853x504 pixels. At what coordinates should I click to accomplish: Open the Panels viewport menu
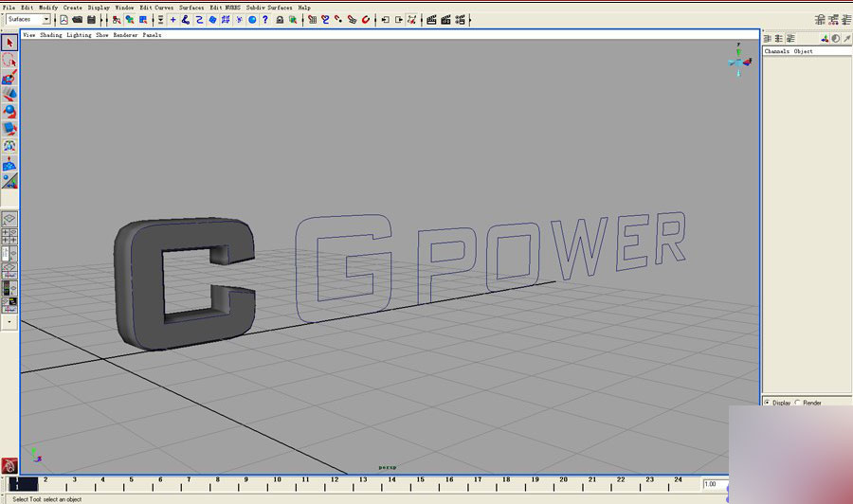coord(152,35)
